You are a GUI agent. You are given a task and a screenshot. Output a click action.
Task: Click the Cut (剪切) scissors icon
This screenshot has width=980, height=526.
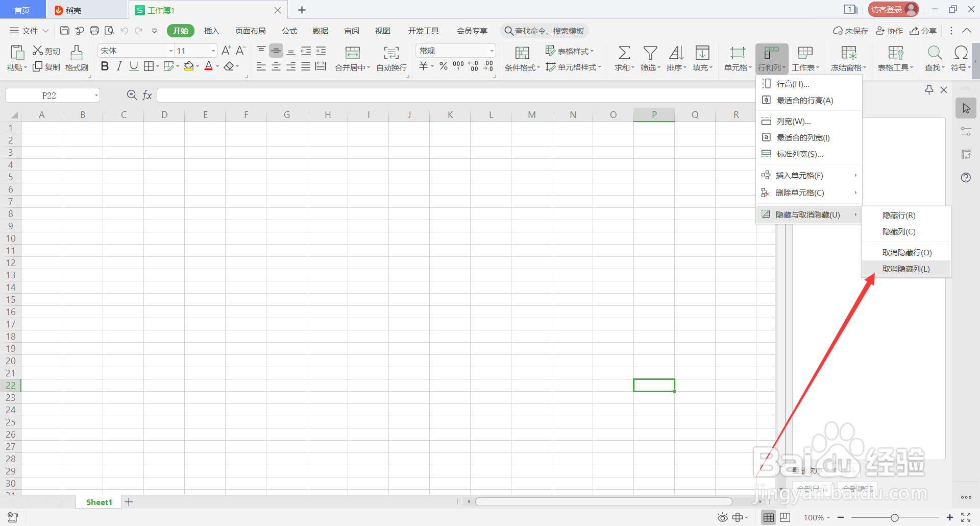click(x=38, y=51)
